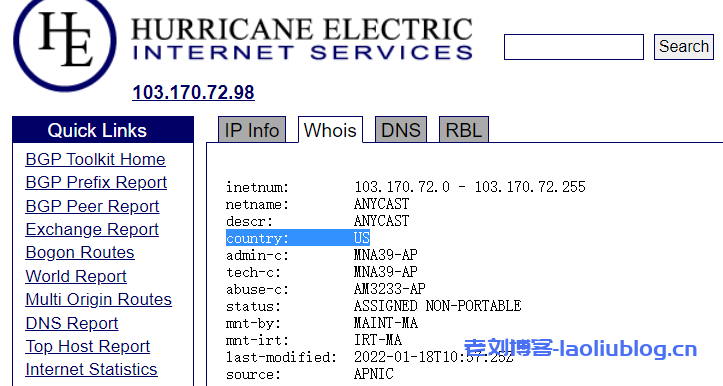Click the netname value ANYCAST
The image size is (723, 386).
(x=381, y=204)
